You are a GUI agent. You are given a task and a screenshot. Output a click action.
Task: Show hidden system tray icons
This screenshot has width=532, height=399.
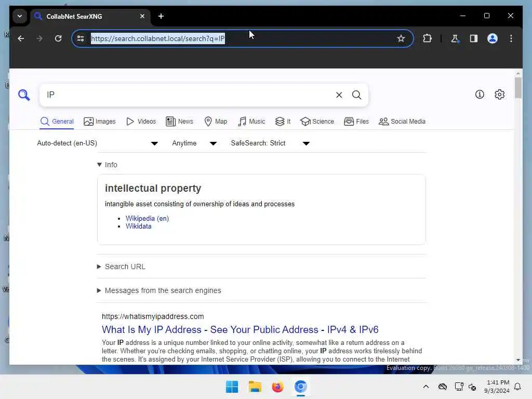point(426,387)
